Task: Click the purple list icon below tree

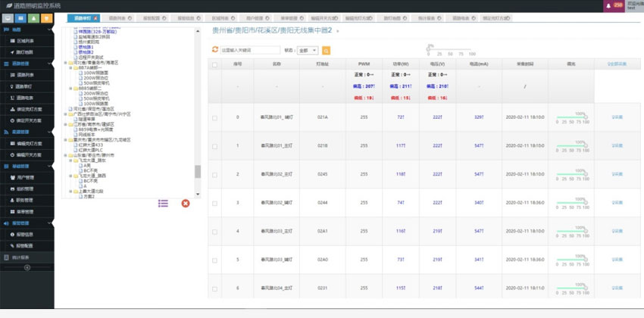Action: (x=163, y=203)
